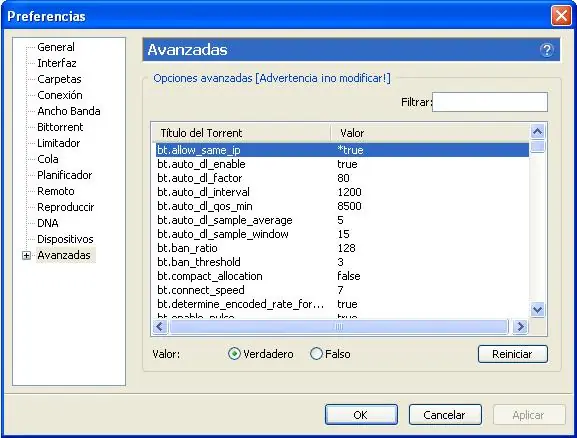Confirm with the OK button
This screenshot has height=438, width=577.
(361, 415)
